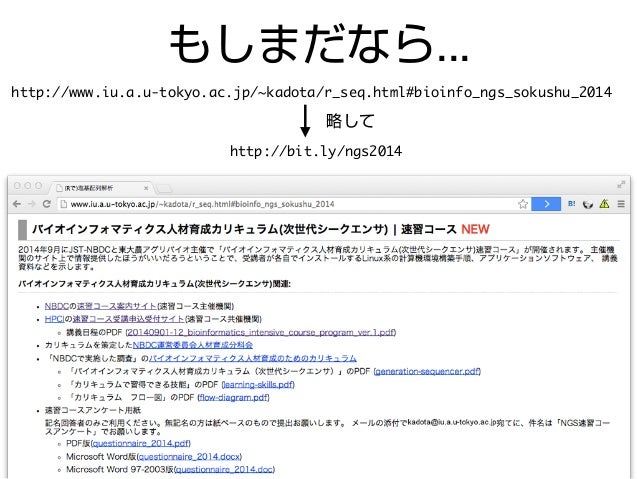Screen dimensions: 638x479
Task: Bookmark page with the star icon
Action: point(523,204)
